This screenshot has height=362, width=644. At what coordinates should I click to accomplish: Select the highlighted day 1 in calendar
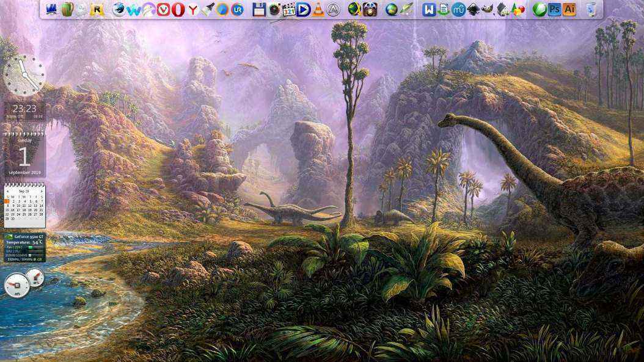coord(7,201)
